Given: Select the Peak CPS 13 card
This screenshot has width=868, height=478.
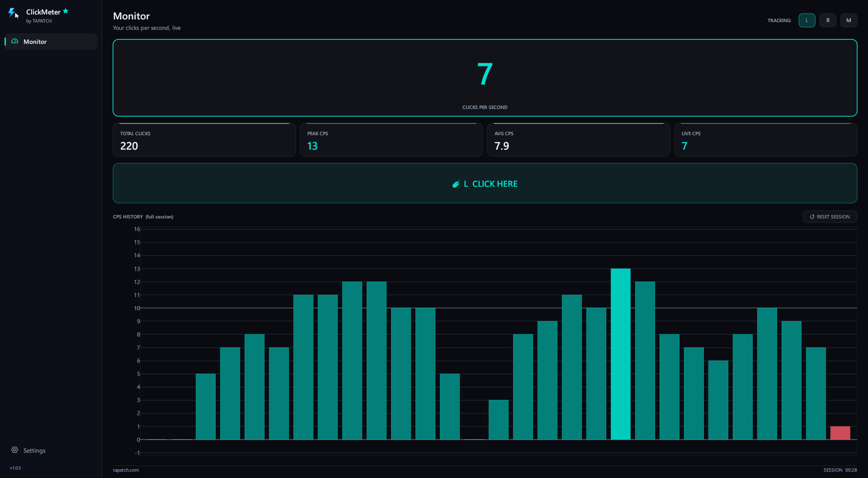Looking at the screenshot, I should [x=392, y=140].
